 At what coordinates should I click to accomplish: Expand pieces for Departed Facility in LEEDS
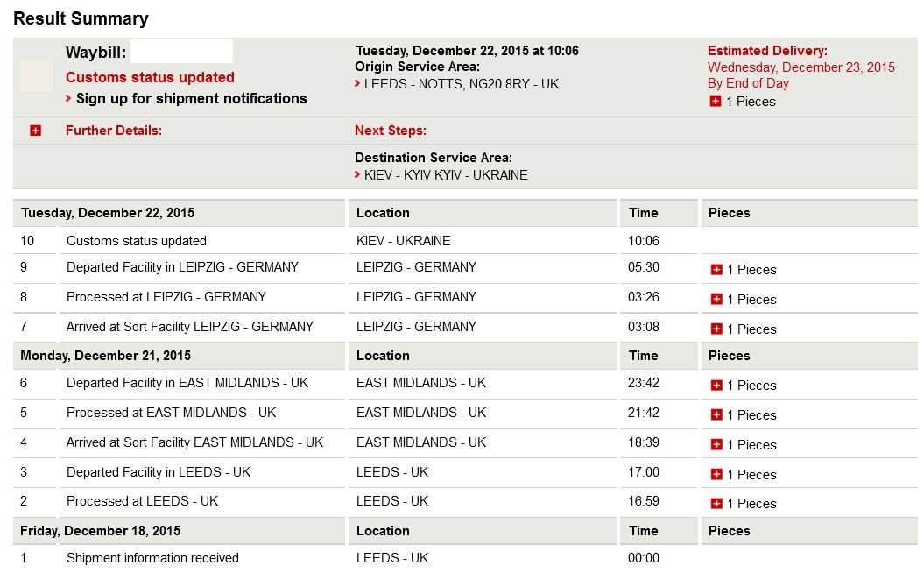tap(716, 474)
